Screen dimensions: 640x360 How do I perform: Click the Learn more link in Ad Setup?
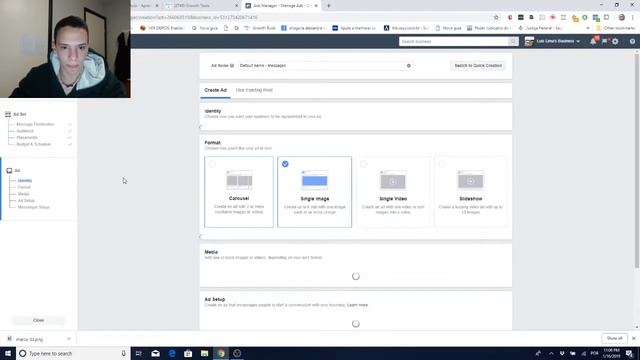point(357,305)
